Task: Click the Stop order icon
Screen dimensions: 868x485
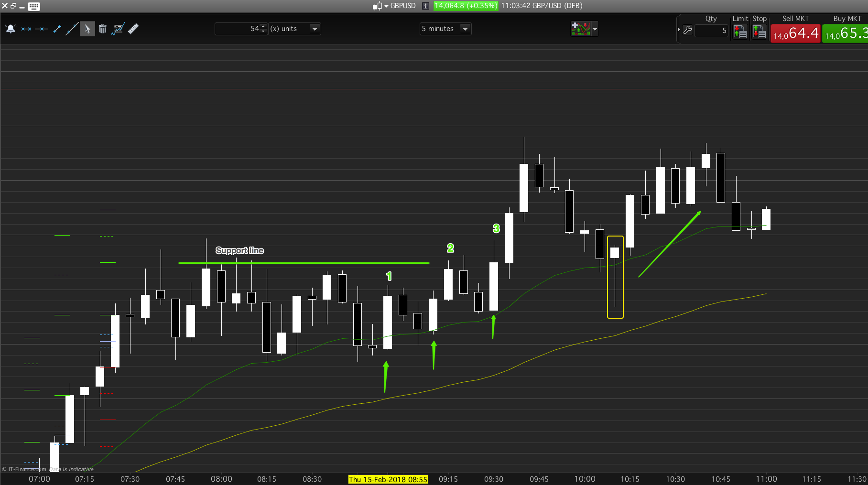Action: click(759, 32)
